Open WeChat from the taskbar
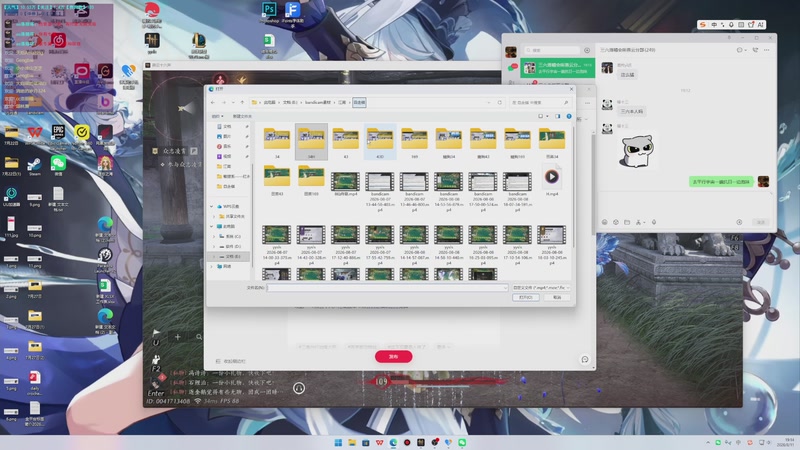 (x=462, y=442)
